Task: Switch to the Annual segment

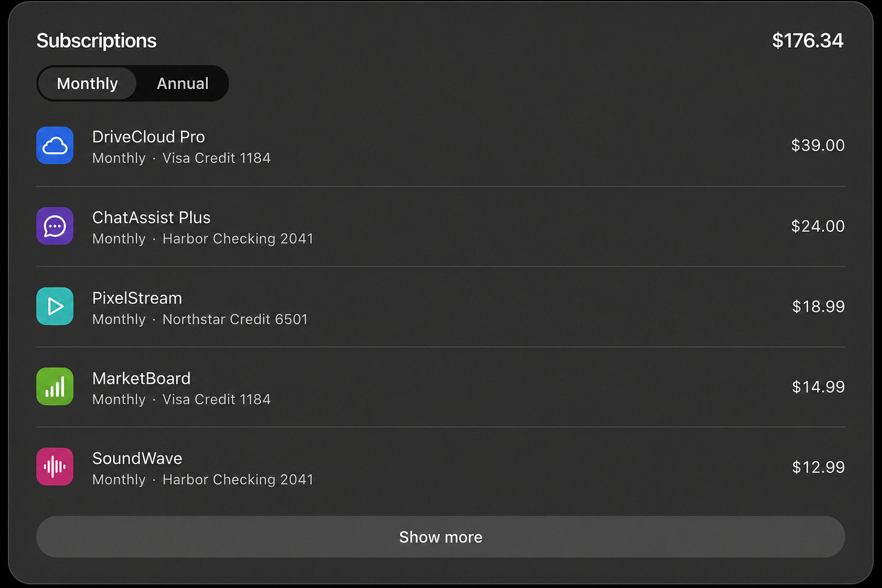Action: coord(182,84)
